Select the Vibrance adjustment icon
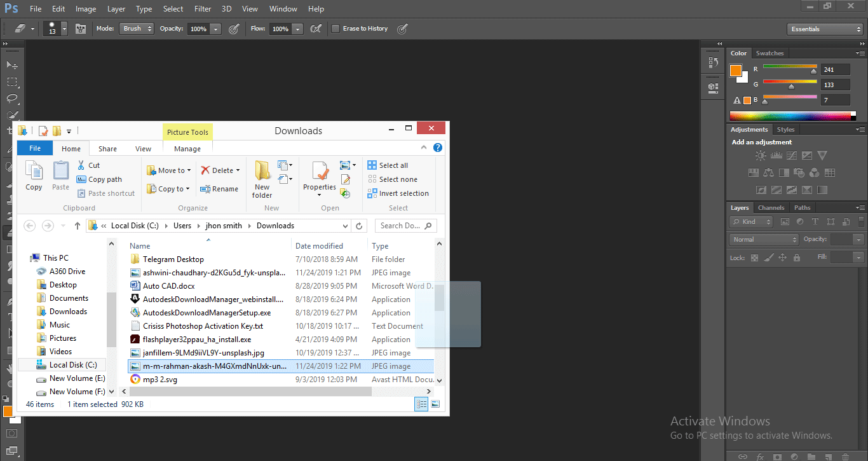 [x=822, y=155]
